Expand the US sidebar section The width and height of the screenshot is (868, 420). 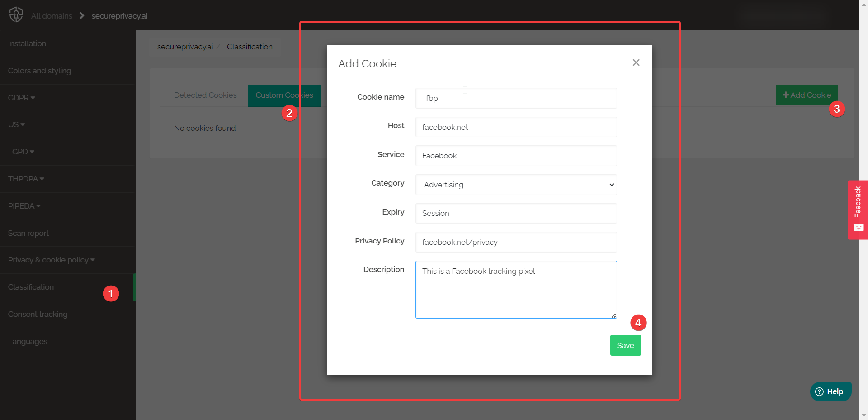tap(16, 124)
